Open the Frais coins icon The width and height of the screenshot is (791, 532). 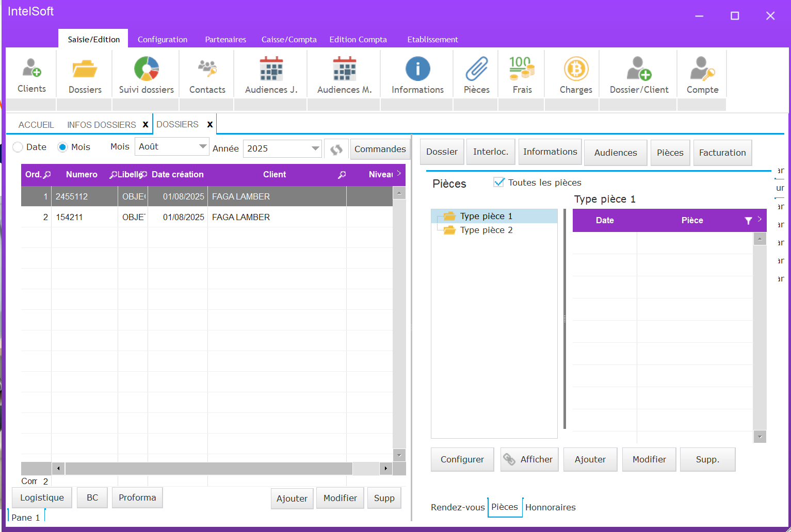(522, 69)
